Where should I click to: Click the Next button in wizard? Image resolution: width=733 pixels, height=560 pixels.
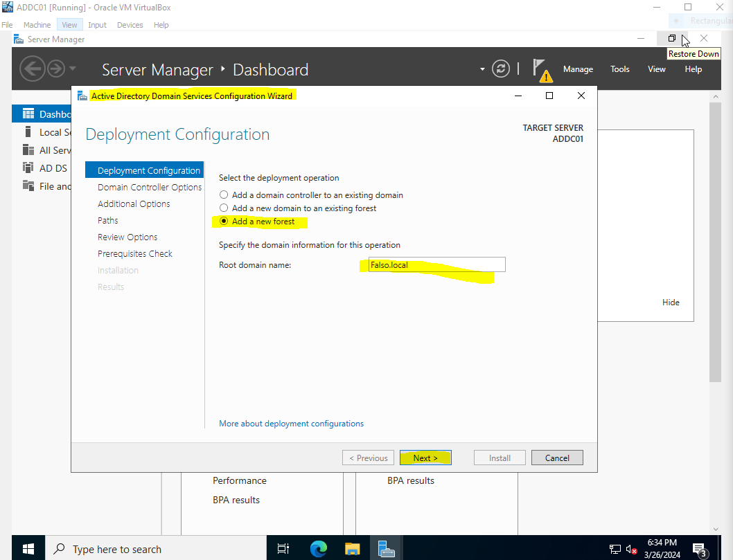(x=425, y=458)
